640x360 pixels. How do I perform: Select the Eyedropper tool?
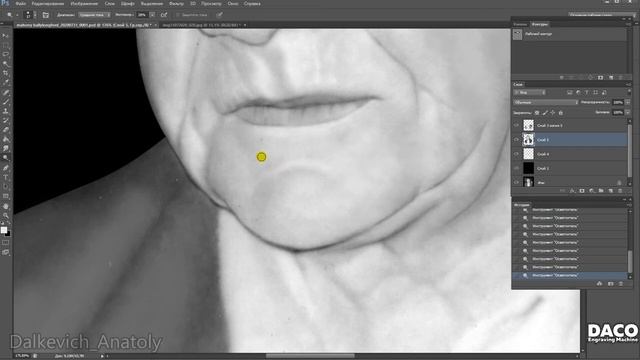(x=6, y=82)
